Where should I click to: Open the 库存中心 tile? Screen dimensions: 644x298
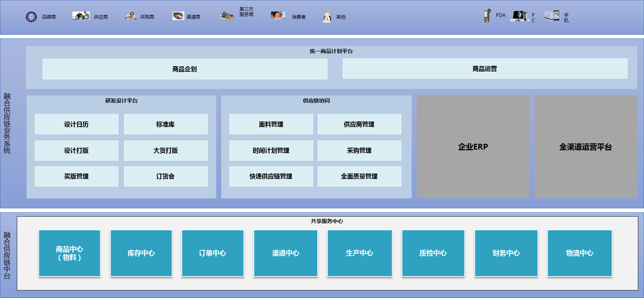[x=141, y=253]
